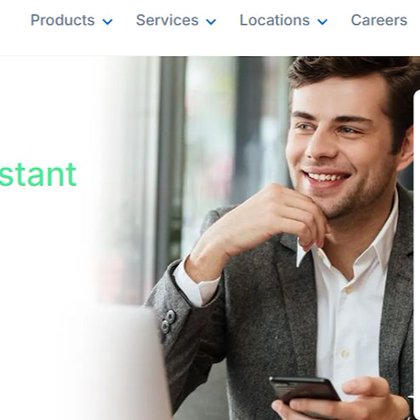Click the chevron arrow beside Products
420x420 pixels.
tap(108, 22)
